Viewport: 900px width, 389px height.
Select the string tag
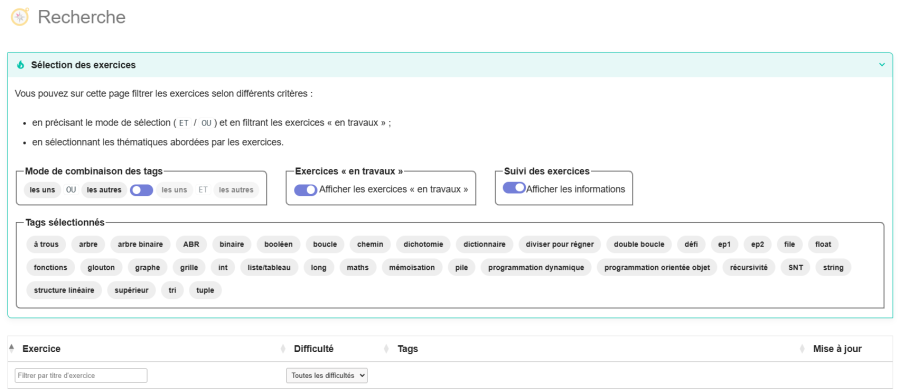click(833, 267)
